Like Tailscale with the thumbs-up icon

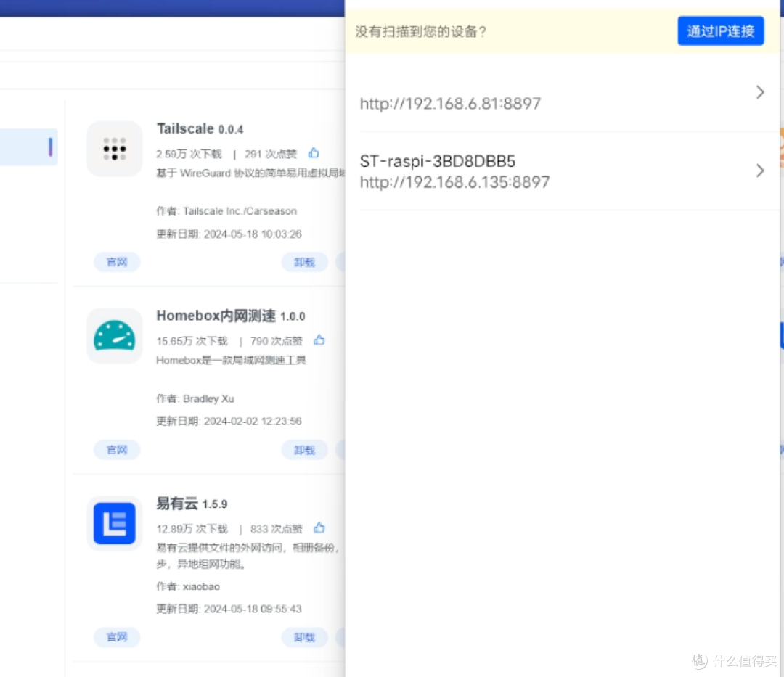pyautogui.click(x=314, y=153)
